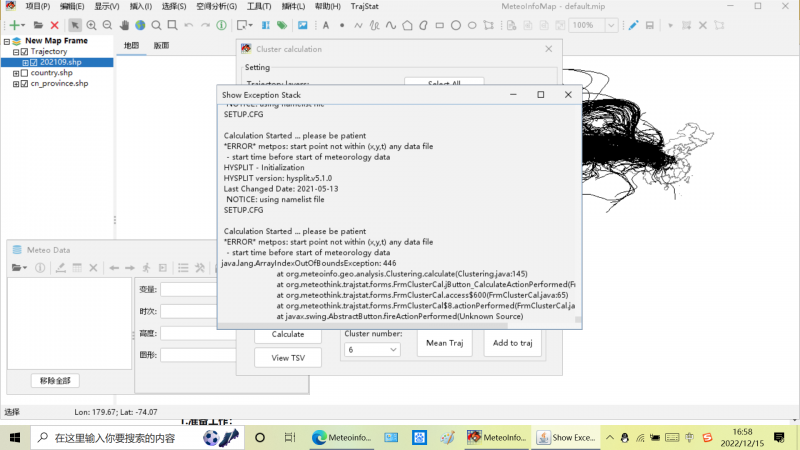The width and height of the screenshot is (800, 450).
Task: Open Microsoft Edge from the taskbar
Action: tap(320, 437)
